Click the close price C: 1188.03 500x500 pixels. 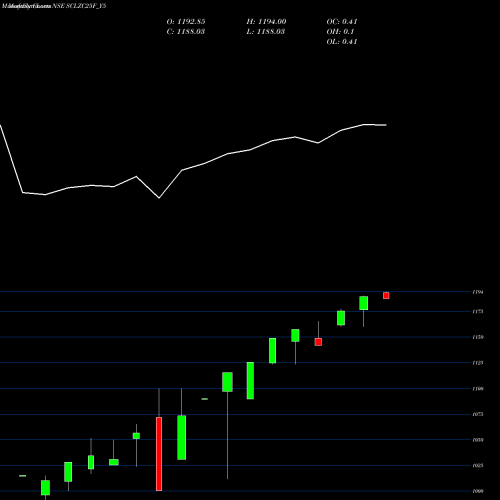186,32
